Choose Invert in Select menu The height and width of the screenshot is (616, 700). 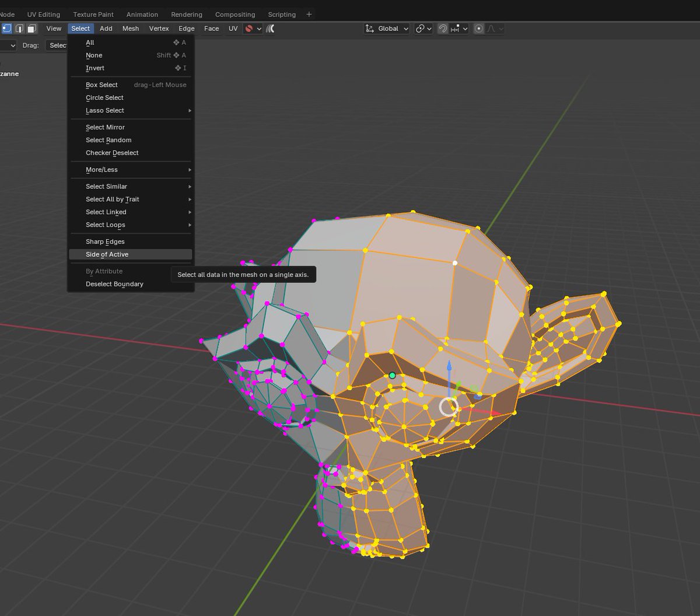click(131, 68)
